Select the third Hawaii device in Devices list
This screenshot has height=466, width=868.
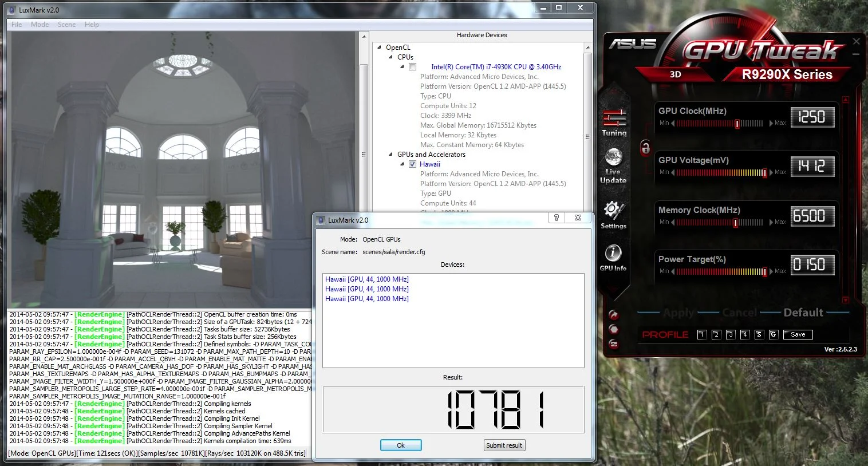(x=367, y=299)
